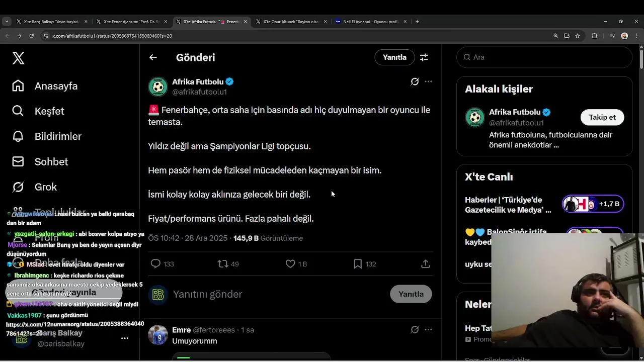
Task: Click the Ara search field
Action: pos(548,57)
